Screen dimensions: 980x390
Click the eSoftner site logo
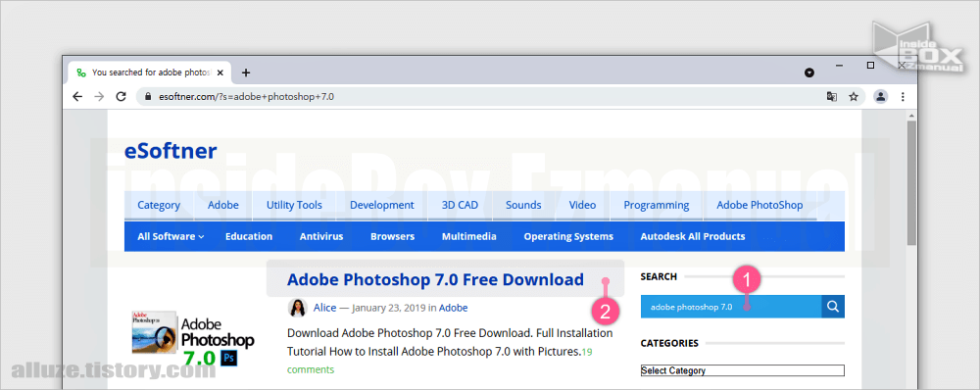point(171,151)
